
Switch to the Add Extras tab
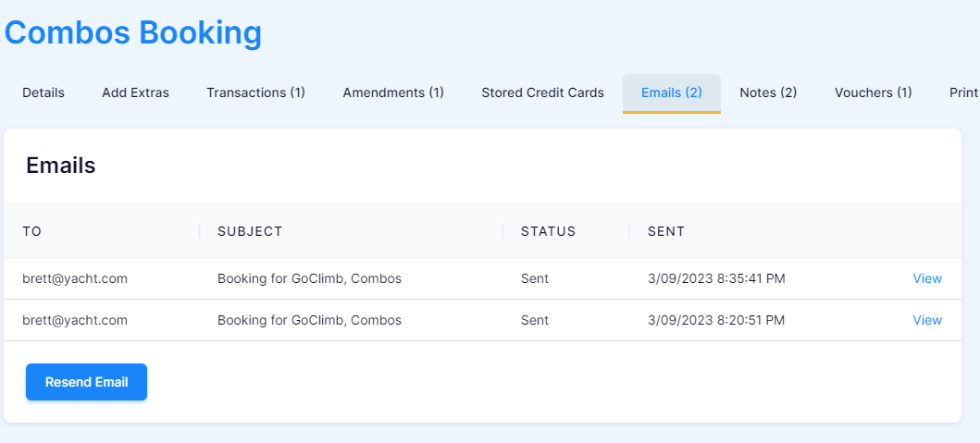point(136,93)
